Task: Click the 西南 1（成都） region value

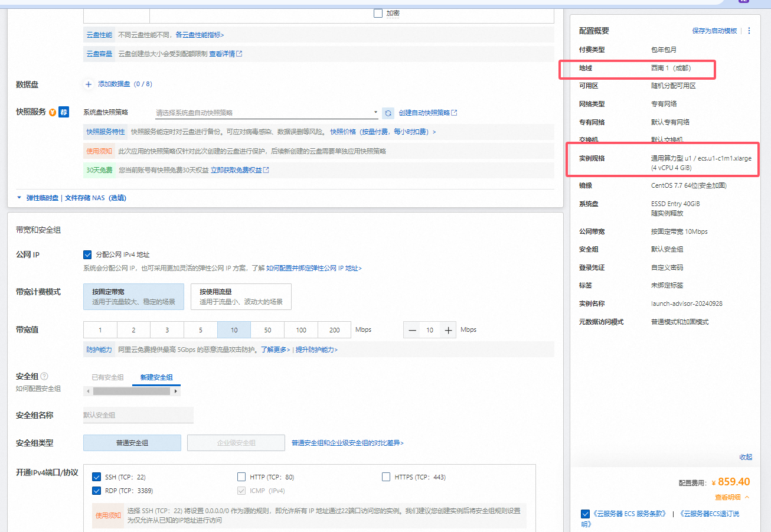Action: point(671,68)
